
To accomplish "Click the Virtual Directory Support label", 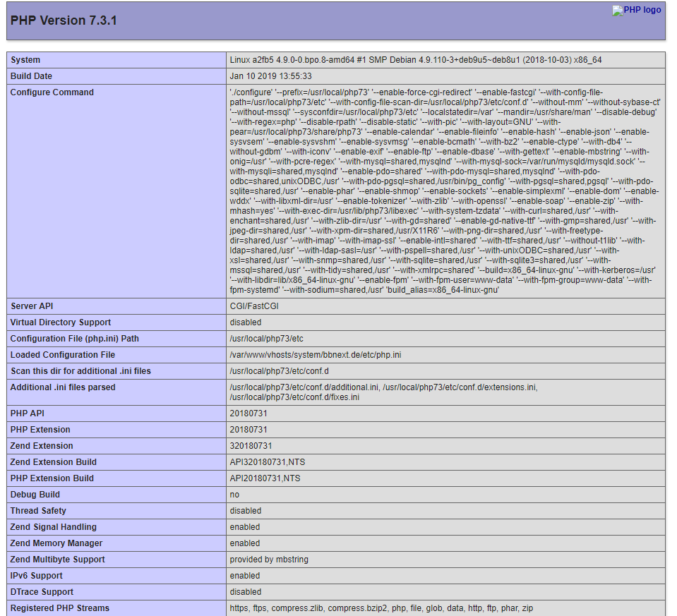I will point(61,322).
